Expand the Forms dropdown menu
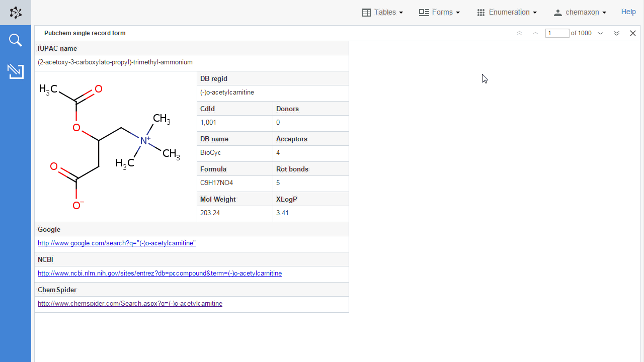Screen dimensions: 644x362 [439, 12]
